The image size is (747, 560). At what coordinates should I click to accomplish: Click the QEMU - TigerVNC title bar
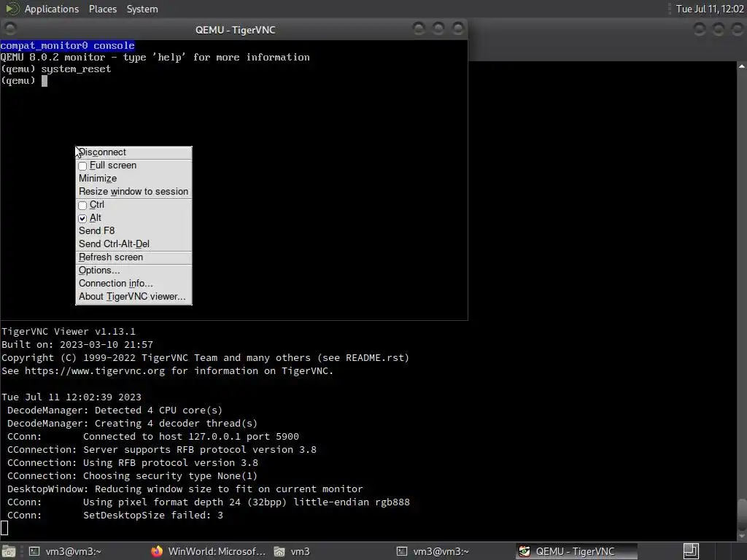pos(235,30)
